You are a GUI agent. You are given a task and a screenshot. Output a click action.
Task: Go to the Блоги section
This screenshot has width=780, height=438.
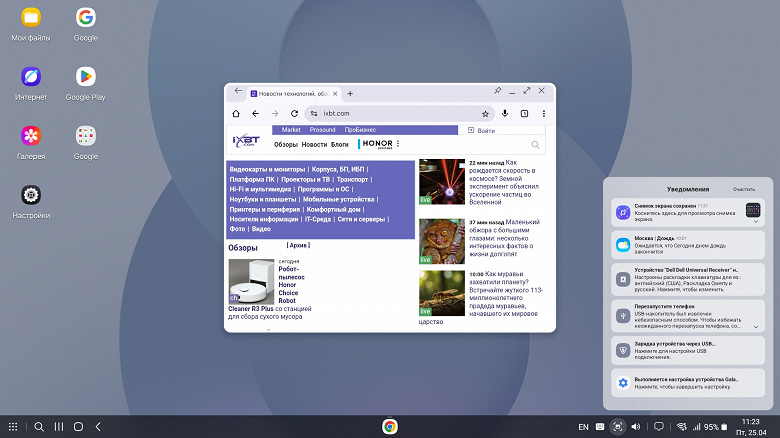tap(340, 144)
